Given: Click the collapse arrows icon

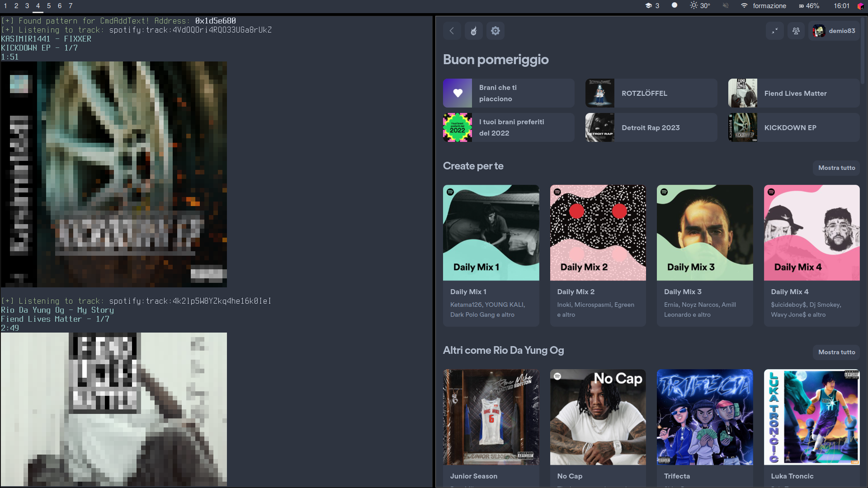Looking at the screenshot, I should pyautogui.click(x=774, y=31).
